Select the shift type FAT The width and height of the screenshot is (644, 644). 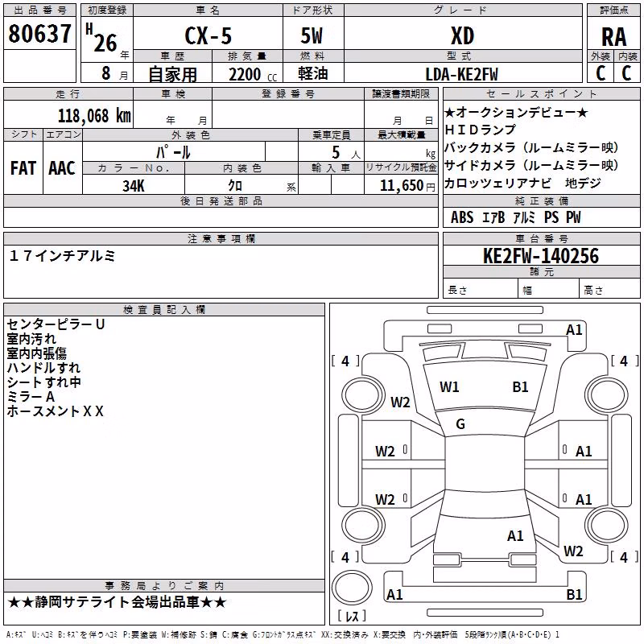[23, 168]
